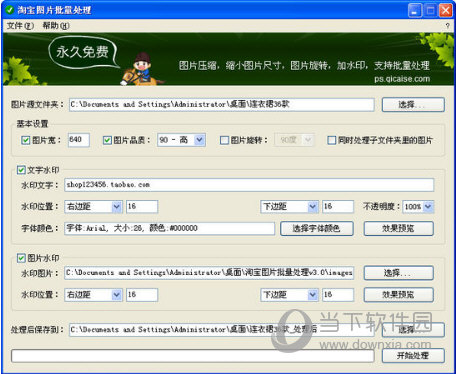
Task: Open the disabled 90度 rotation dropdown
Action: (x=294, y=140)
